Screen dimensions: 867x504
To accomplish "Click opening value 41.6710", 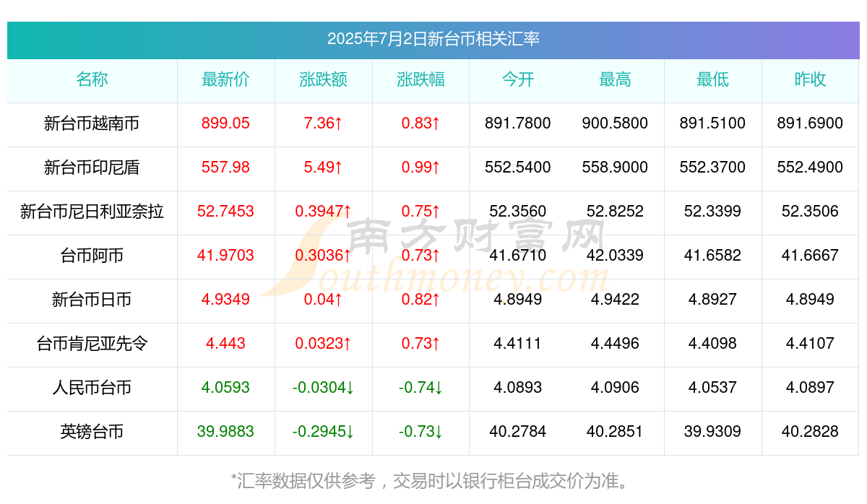I will pyautogui.click(x=518, y=256).
